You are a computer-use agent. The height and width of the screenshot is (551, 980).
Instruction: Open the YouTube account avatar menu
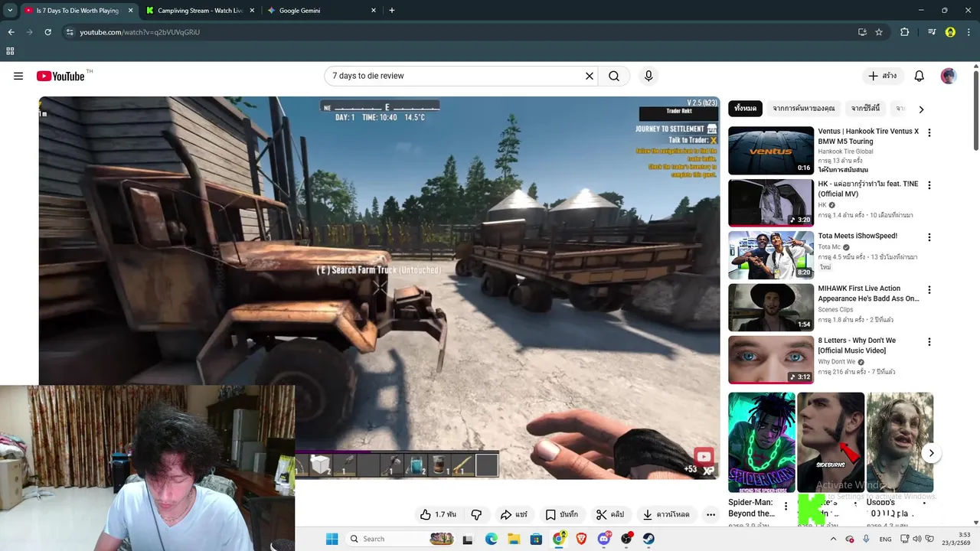point(949,76)
